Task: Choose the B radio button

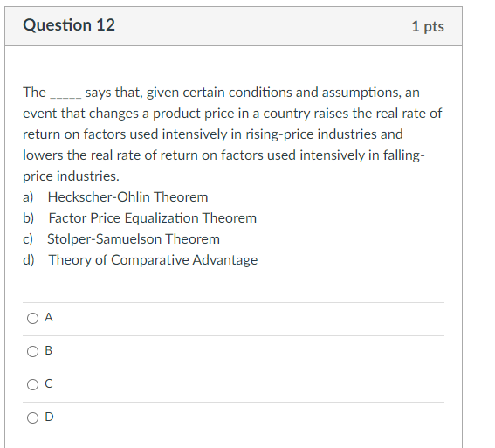Action: 32,351
